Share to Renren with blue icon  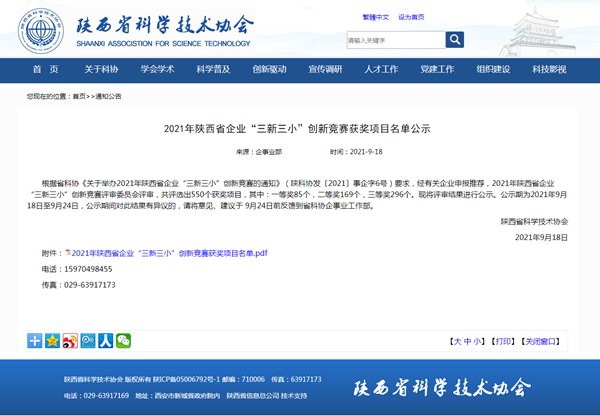click(105, 341)
